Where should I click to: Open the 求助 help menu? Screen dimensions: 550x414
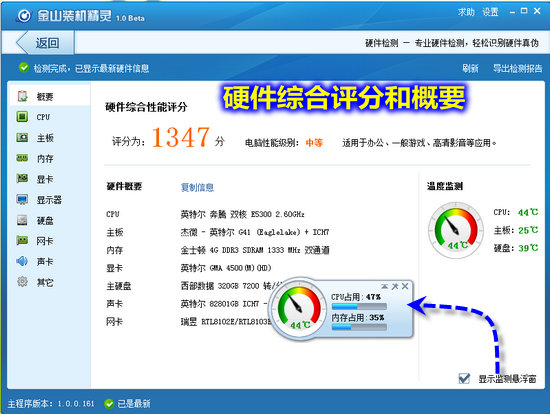[466, 12]
